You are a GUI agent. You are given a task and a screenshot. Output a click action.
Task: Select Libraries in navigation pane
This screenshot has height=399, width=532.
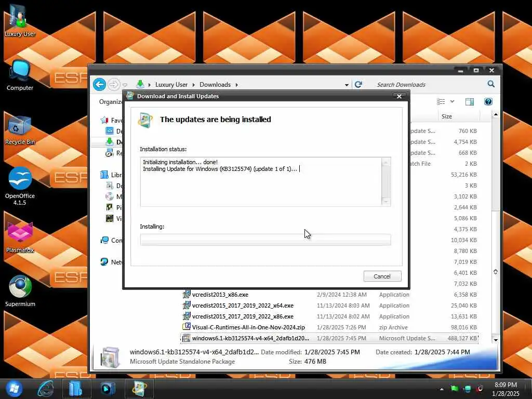(x=112, y=175)
